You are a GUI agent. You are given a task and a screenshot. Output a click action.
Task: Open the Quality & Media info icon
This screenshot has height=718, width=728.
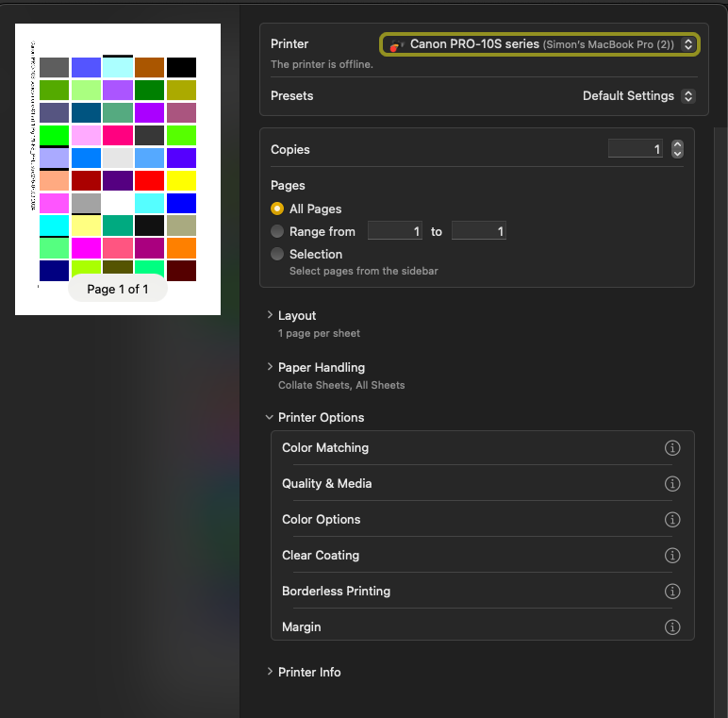point(672,484)
